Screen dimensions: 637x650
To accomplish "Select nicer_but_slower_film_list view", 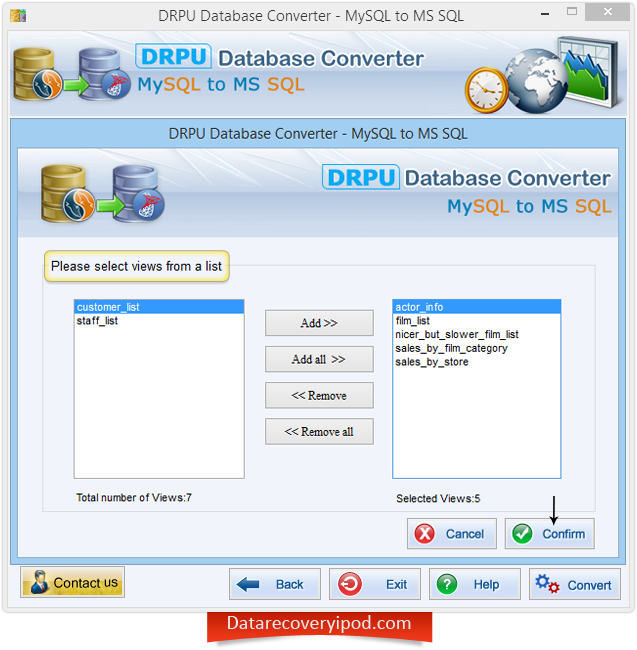I will (x=477, y=335).
